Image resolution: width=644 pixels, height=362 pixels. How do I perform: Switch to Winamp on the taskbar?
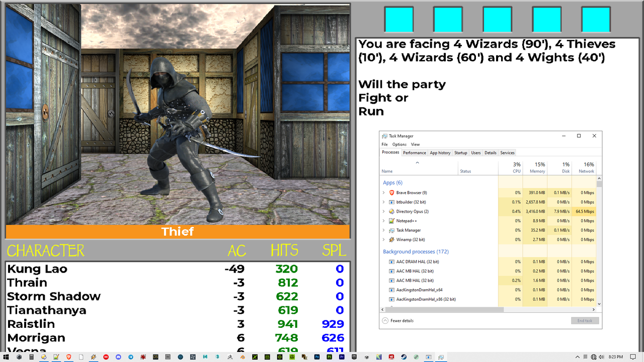click(x=93, y=357)
